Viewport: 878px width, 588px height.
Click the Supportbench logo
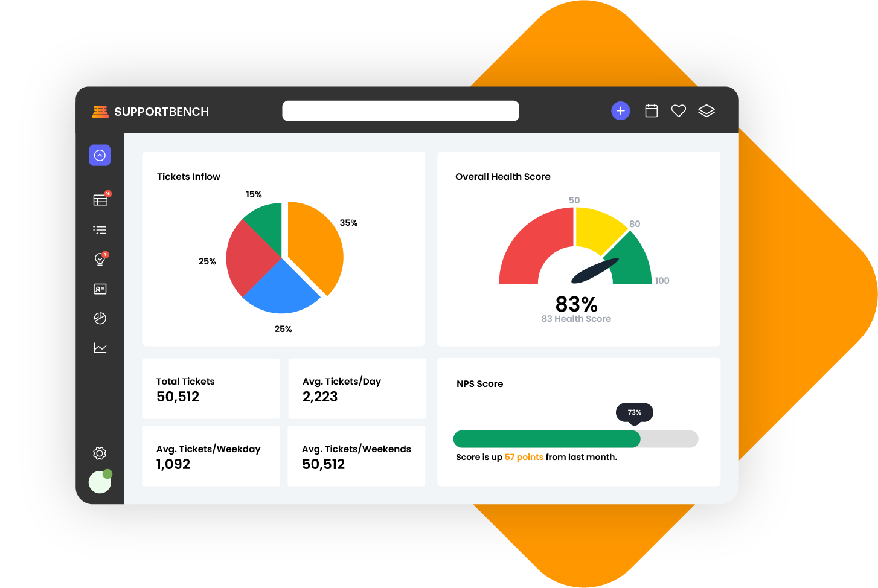(150, 112)
